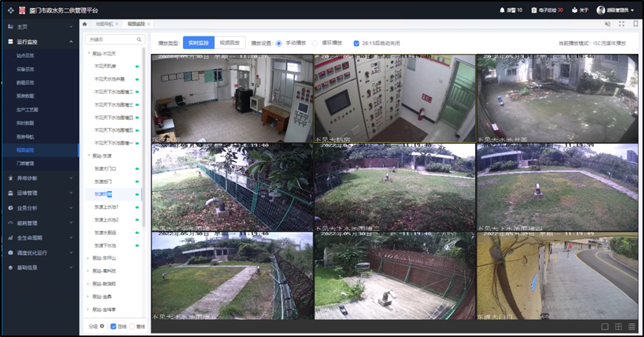This screenshot has width=644, height=337.
Task: Open the electronic inspection clipboard icon
Action: pyautogui.click(x=534, y=10)
